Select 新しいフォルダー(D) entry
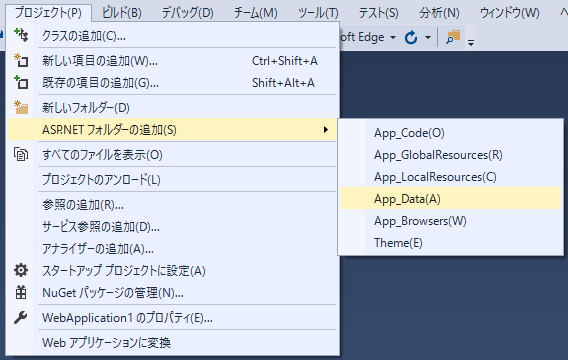Viewport: 568px width, 360px height. click(172, 108)
